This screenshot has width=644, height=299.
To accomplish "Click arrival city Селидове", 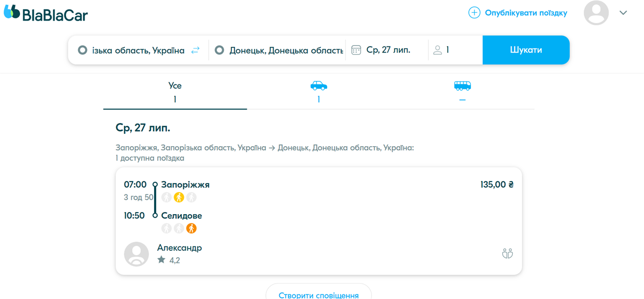I will click(181, 216).
